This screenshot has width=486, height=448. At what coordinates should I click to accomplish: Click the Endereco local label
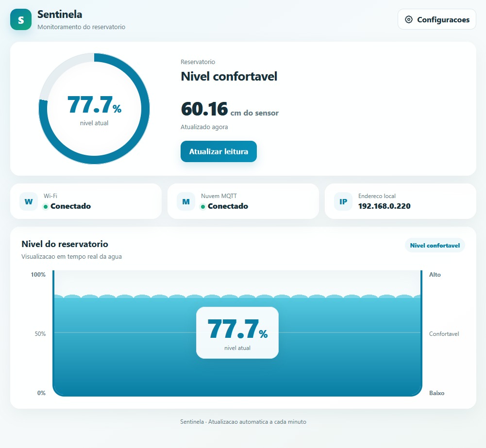377,196
